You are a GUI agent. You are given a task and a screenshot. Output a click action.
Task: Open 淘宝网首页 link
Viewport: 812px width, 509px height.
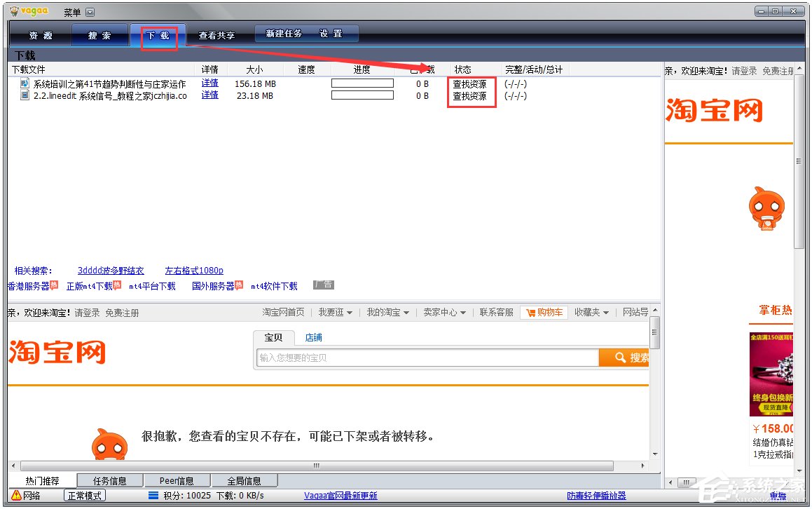(x=283, y=312)
